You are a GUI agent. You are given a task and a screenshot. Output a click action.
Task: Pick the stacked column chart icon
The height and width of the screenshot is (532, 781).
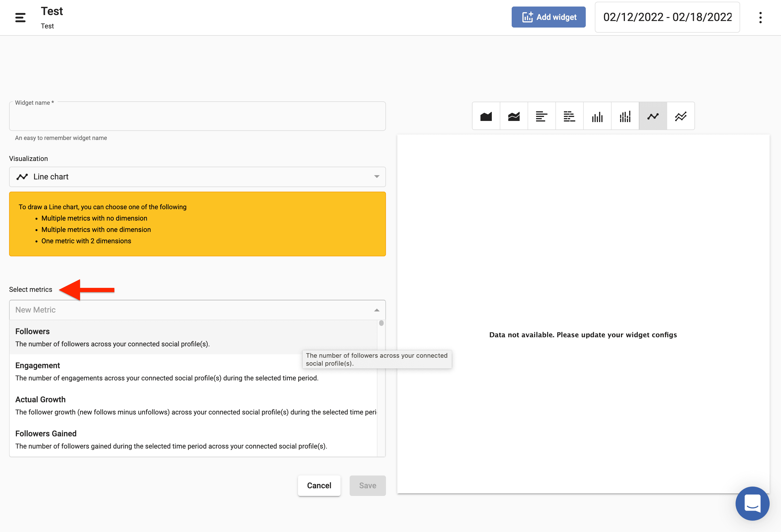pyautogui.click(x=625, y=116)
